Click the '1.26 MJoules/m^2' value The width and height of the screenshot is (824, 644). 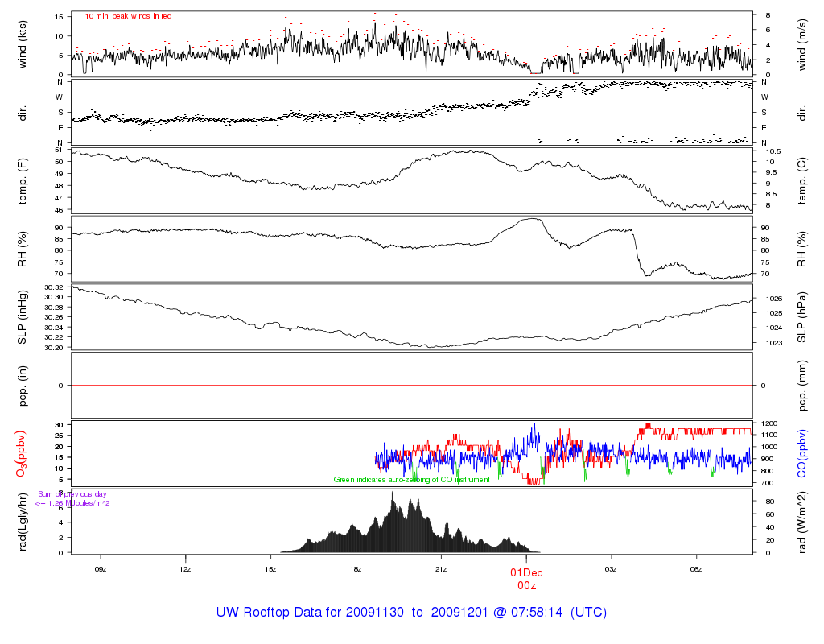79,503
